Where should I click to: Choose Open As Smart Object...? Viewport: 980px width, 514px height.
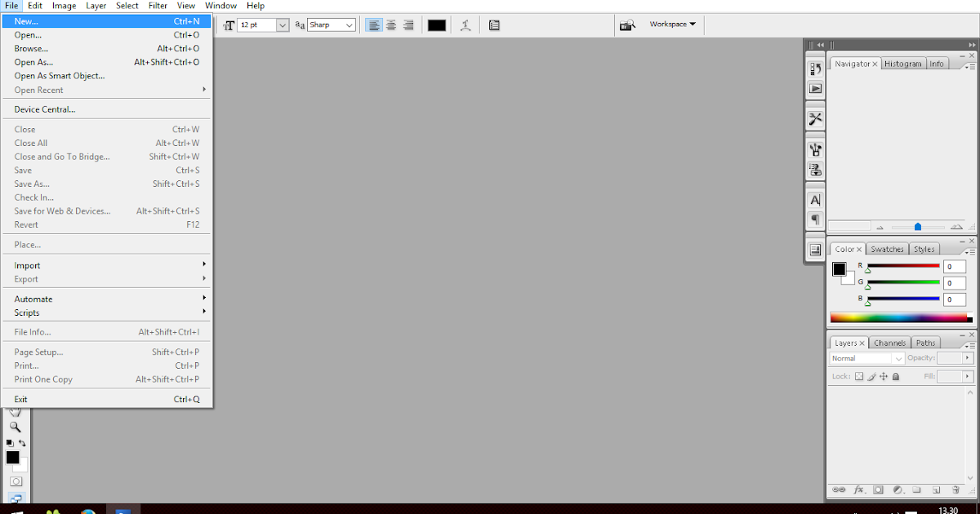(106, 76)
